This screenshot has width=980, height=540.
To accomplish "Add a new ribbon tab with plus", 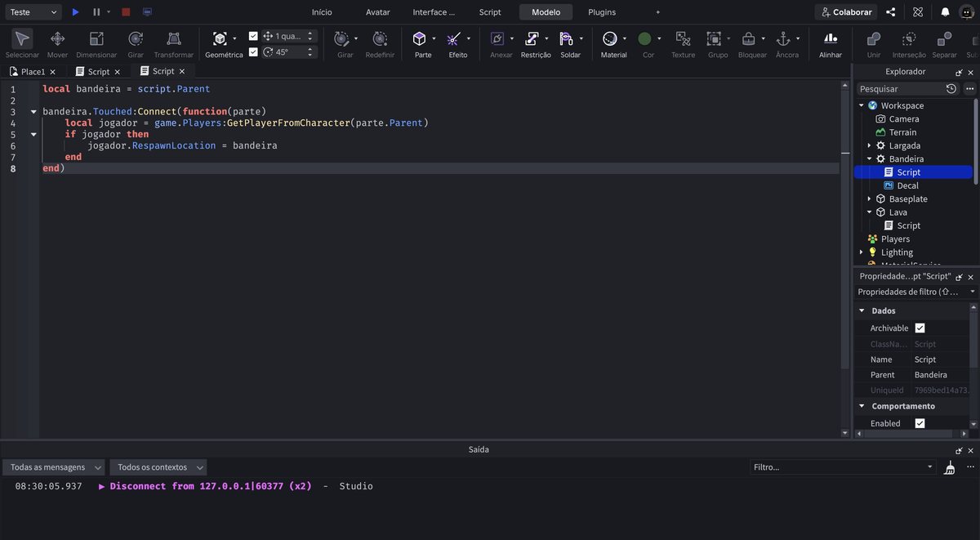I will 658,12.
